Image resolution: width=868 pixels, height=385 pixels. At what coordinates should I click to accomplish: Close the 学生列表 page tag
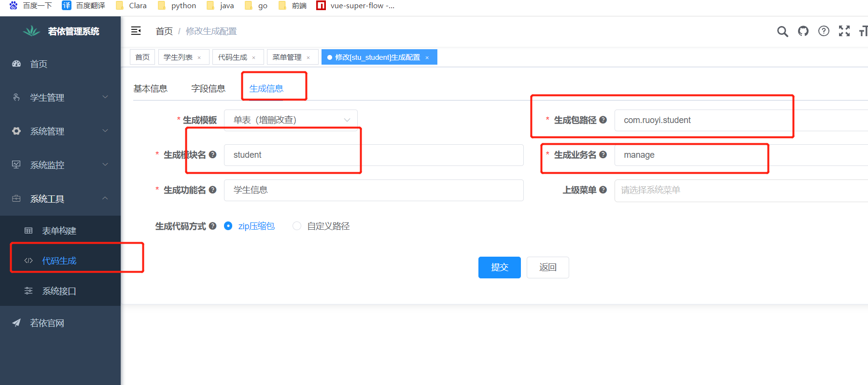pos(199,57)
